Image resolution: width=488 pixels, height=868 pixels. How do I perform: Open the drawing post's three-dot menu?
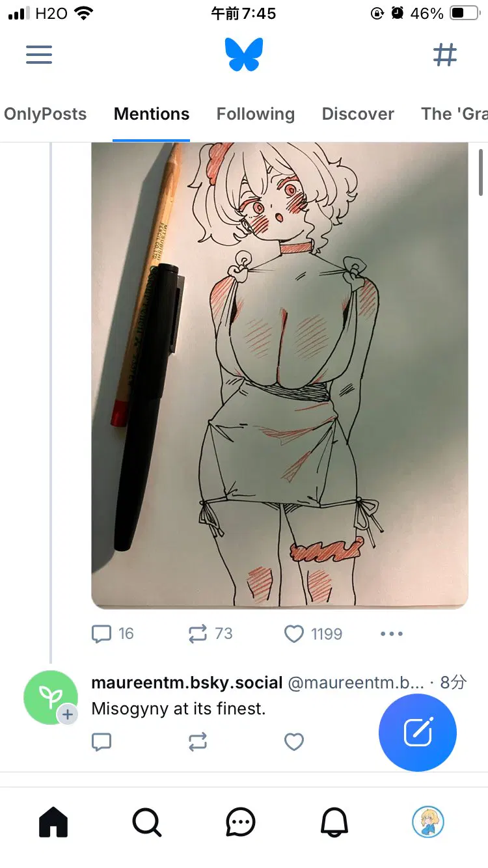pos(391,634)
